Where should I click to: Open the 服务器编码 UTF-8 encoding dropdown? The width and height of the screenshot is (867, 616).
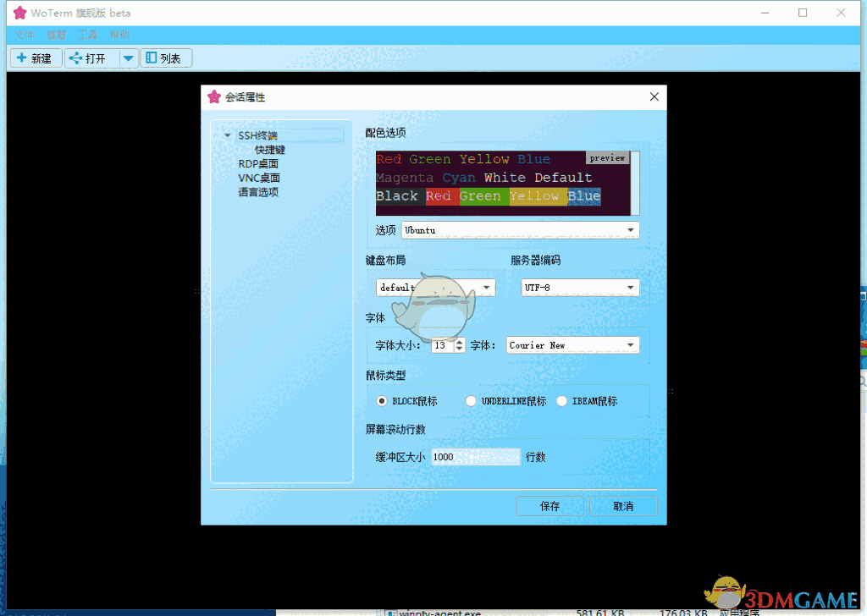pyautogui.click(x=629, y=287)
